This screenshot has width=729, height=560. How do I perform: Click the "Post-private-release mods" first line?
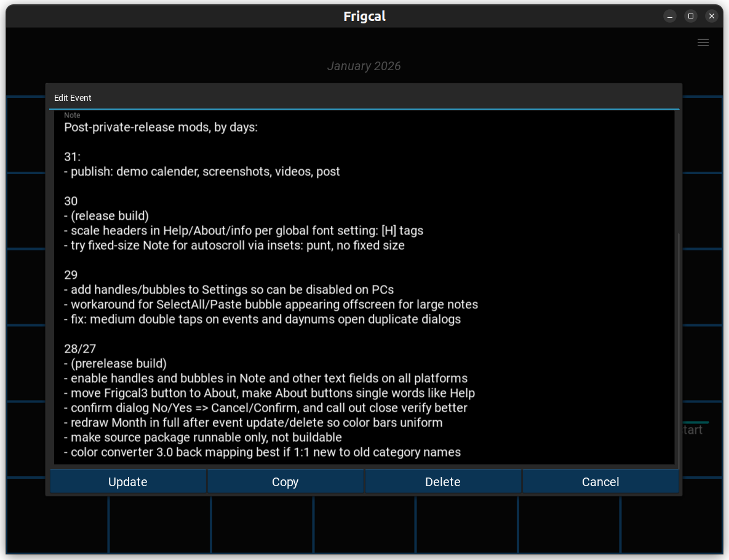[161, 128]
